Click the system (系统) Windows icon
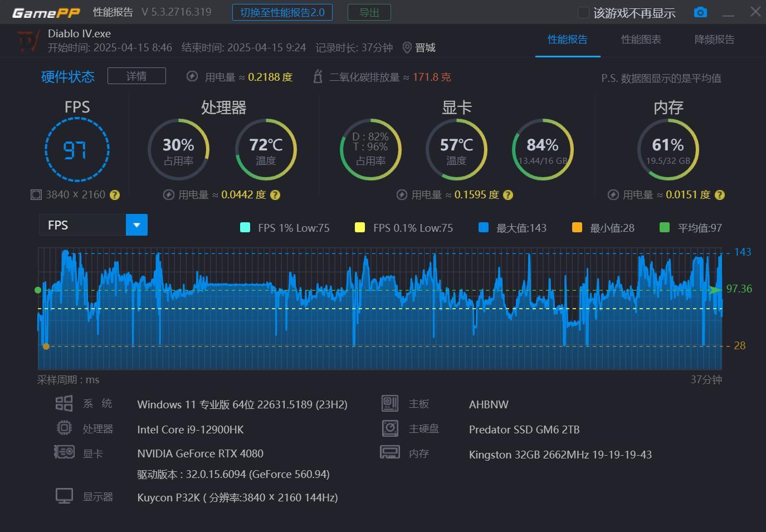The height and width of the screenshot is (532, 766). pos(64,403)
